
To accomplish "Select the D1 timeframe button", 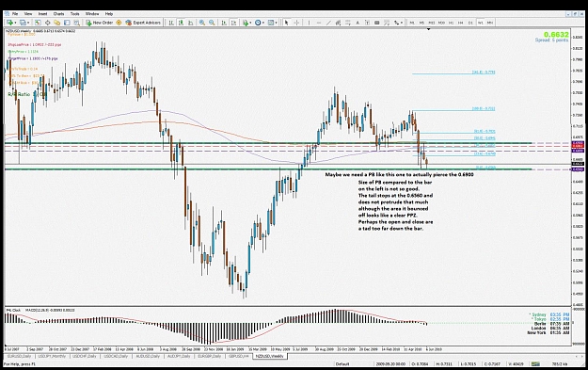I will click(470, 23).
